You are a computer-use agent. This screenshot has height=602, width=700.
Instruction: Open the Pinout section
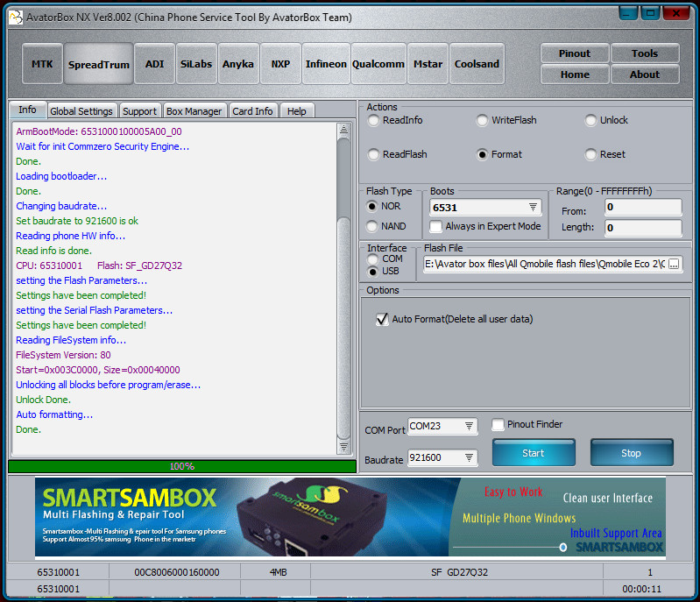[575, 53]
